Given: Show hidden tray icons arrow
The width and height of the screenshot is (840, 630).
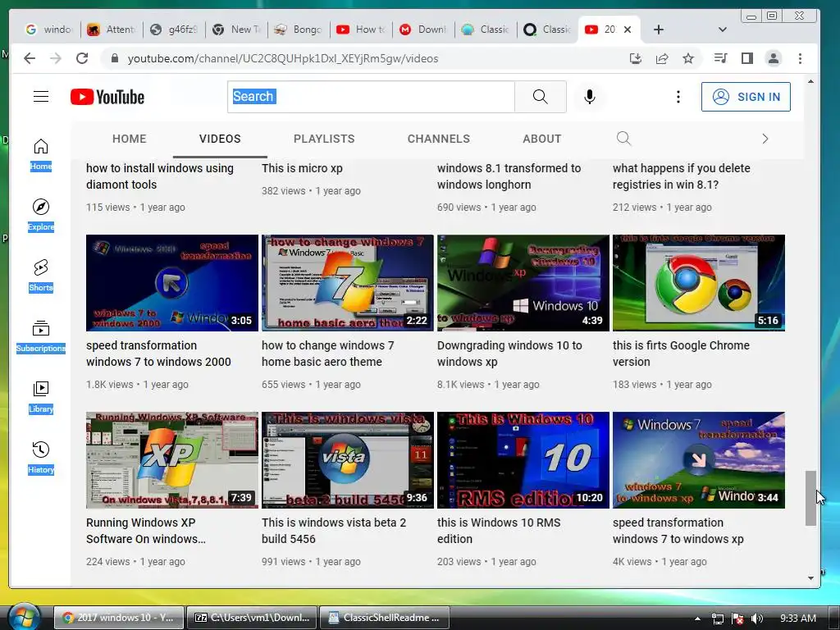Looking at the screenshot, I should pyautogui.click(x=697, y=619).
